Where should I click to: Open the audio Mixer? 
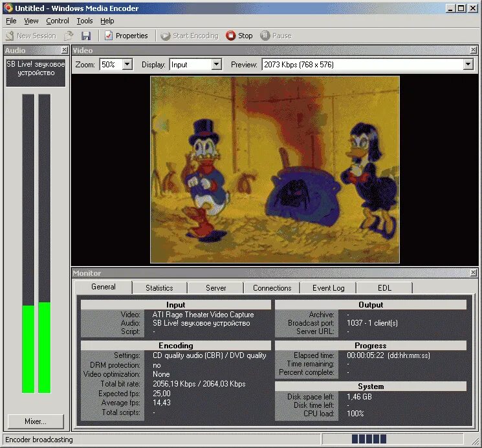click(36, 421)
